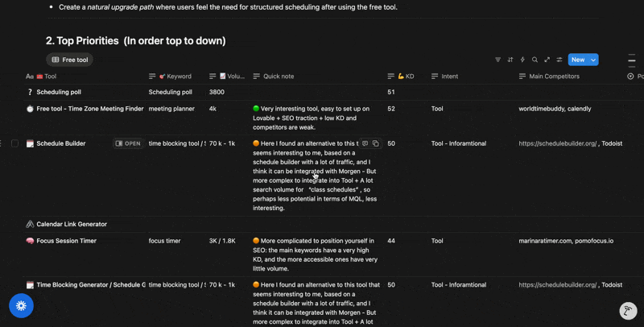Open the Main Competitors column menu
Screen dimensions: 644x327
(550, 77)
